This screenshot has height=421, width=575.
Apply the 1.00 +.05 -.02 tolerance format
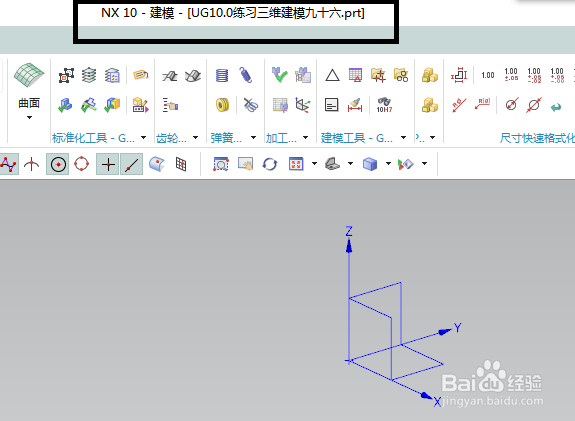click(534, 76)
